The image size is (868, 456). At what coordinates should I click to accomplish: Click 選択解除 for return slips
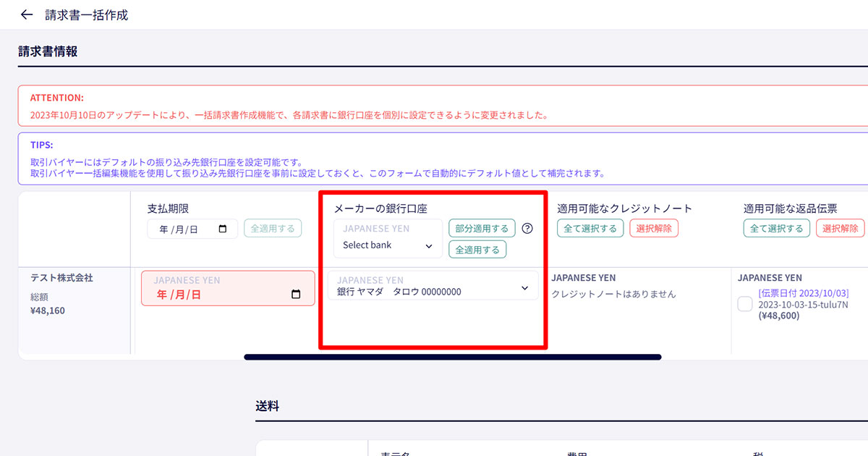click(x=841, y=229)
